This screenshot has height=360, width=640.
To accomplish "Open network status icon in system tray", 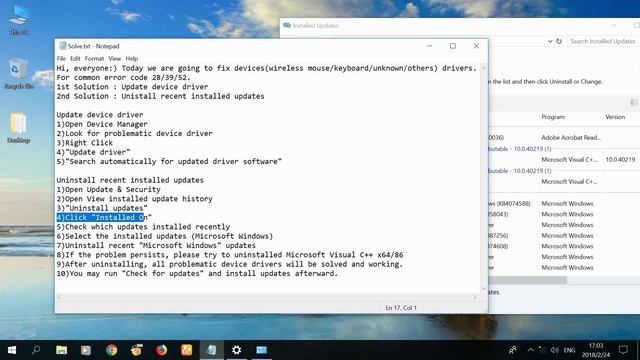I will [x=542, y=350].
